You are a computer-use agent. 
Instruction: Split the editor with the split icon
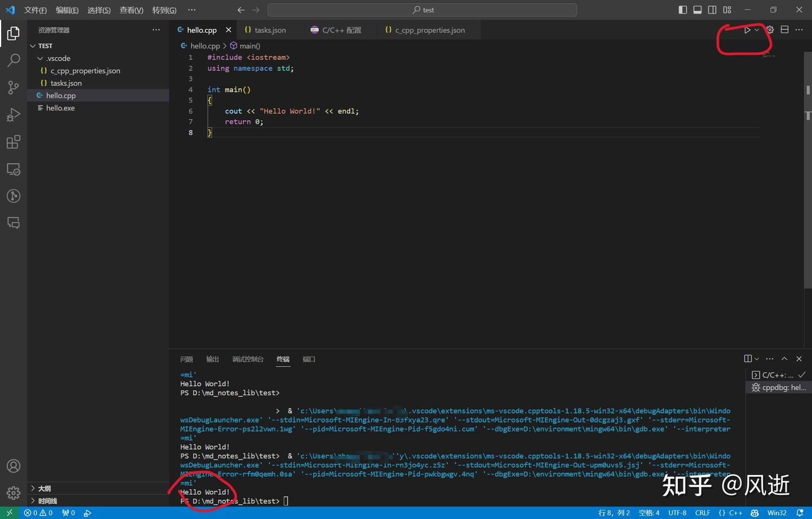(784, 30)
